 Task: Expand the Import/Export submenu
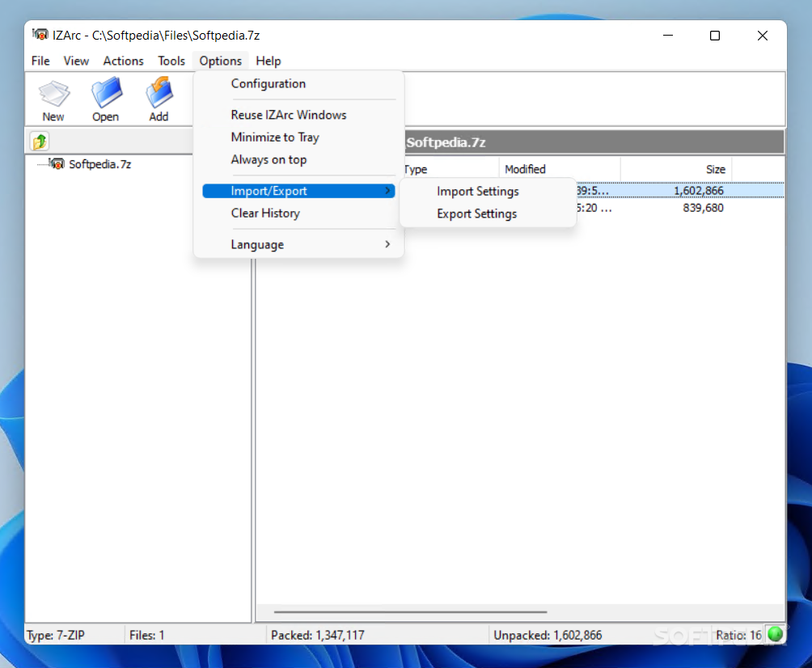pos(298,191)
